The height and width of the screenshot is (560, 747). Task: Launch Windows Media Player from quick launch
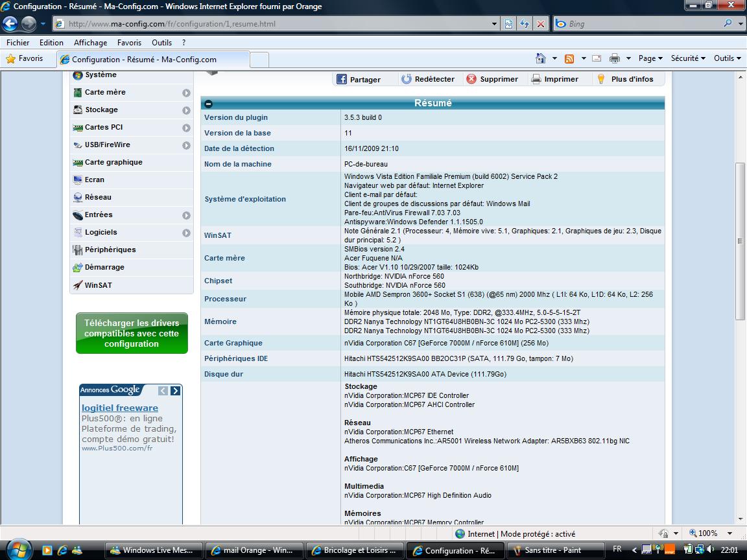(47, 550)
